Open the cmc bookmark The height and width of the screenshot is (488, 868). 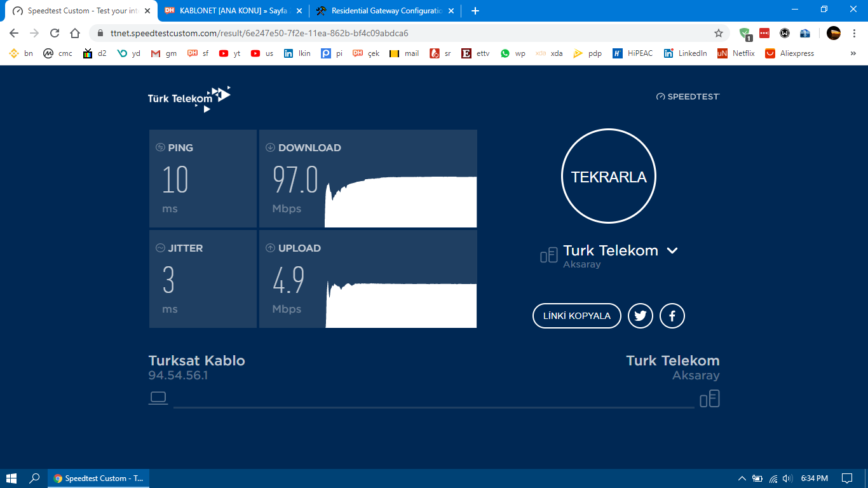pos(58,53)
